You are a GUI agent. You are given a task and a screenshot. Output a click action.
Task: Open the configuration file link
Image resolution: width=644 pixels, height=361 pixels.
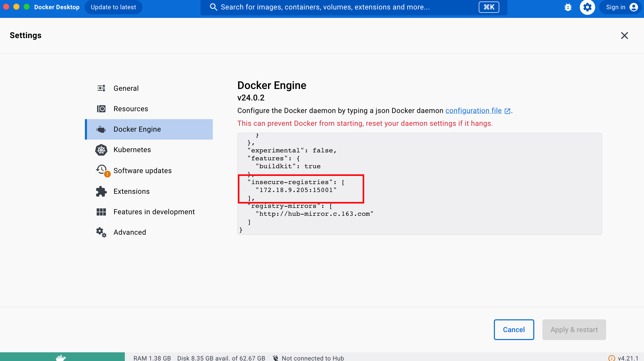(473, 110)
